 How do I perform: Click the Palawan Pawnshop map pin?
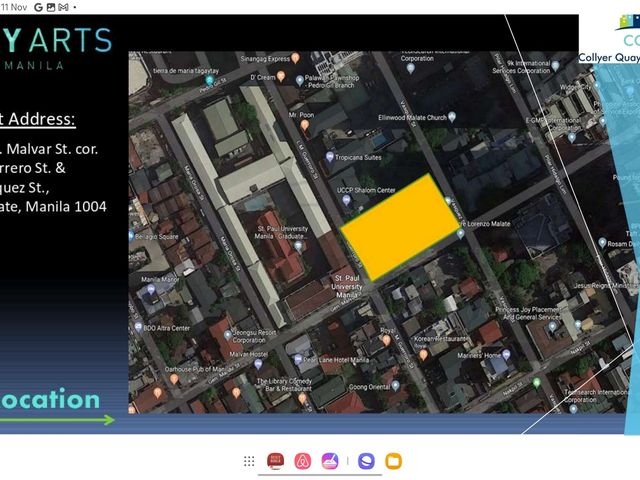pyautogui.click(x=300, y=80)
